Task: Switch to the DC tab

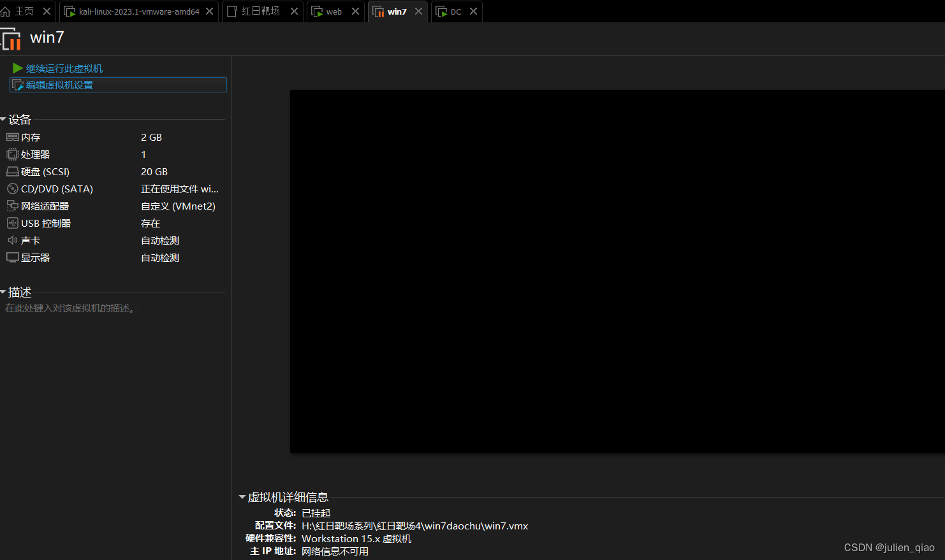Action: click(456, 11)
